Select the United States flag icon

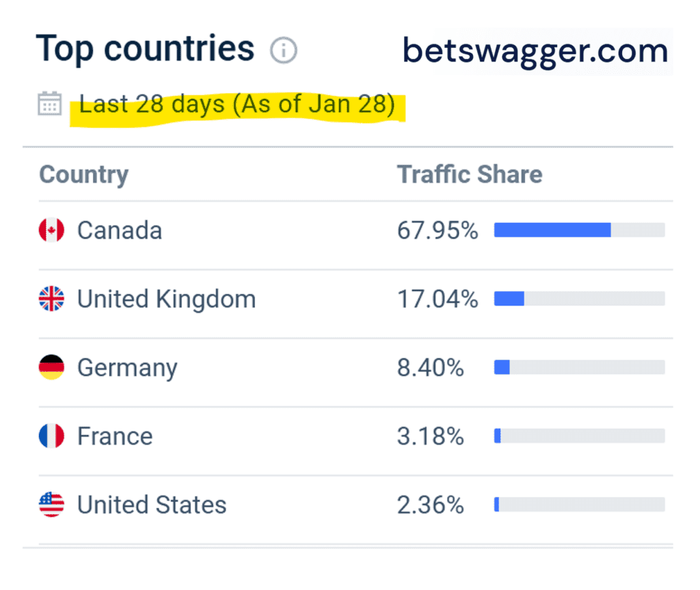click(x=51, y=505)
